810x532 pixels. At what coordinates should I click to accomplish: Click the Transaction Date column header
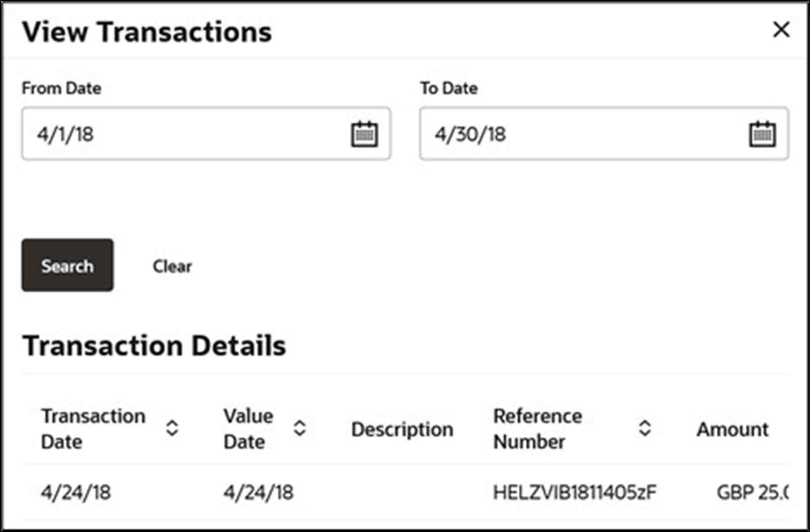pos(93,429)
